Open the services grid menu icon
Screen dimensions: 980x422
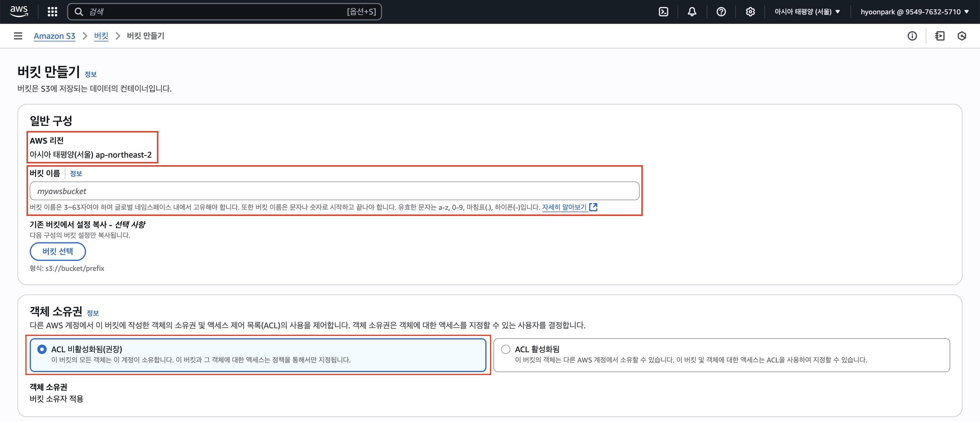tap(52, 12)
